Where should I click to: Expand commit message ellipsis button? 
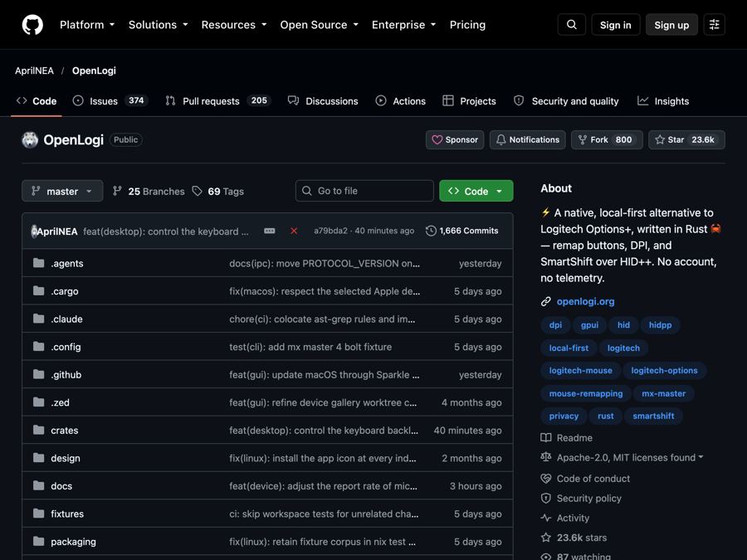(270, 231)
